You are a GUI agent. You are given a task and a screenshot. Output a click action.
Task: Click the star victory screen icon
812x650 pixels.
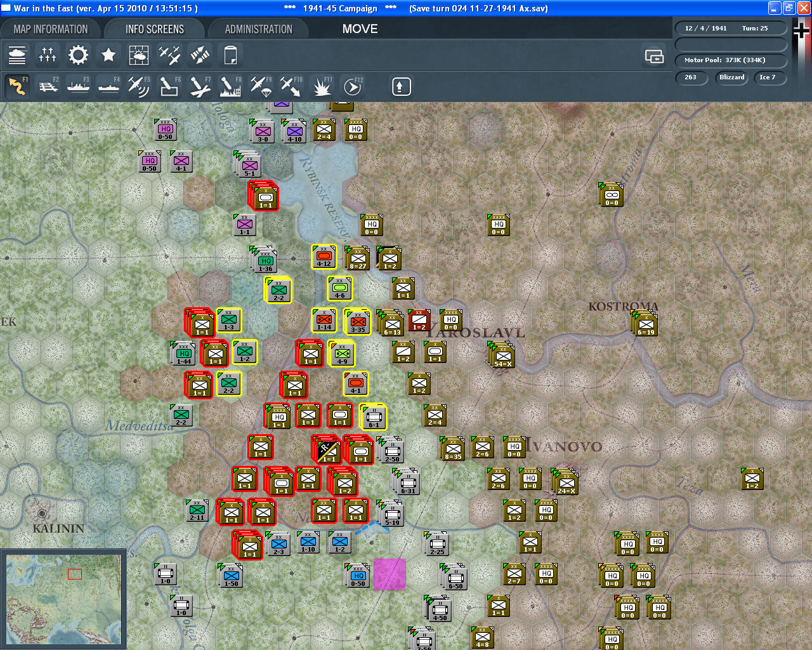click(108, 55)
